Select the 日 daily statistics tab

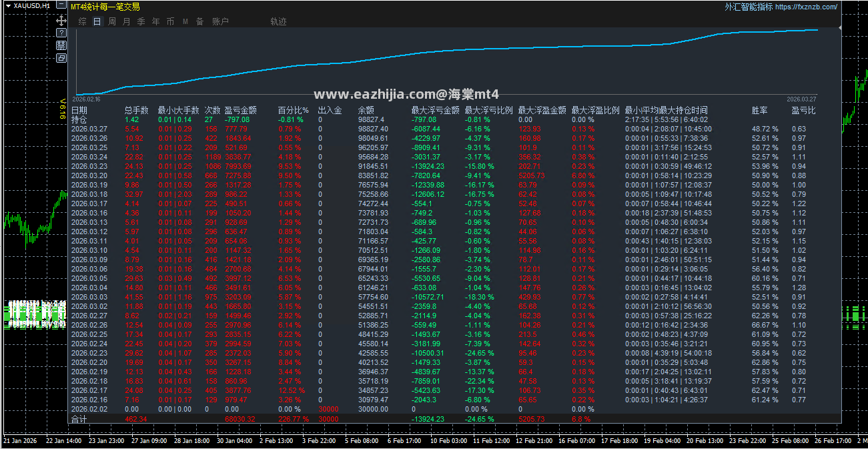click(97, 21)
